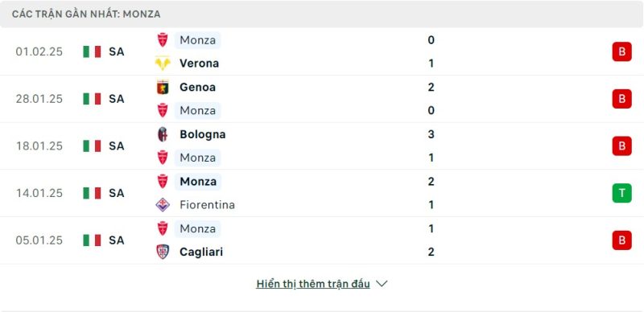Click the Bologna club crest icon
Screen dimensions: 644x312
(163, 134)
